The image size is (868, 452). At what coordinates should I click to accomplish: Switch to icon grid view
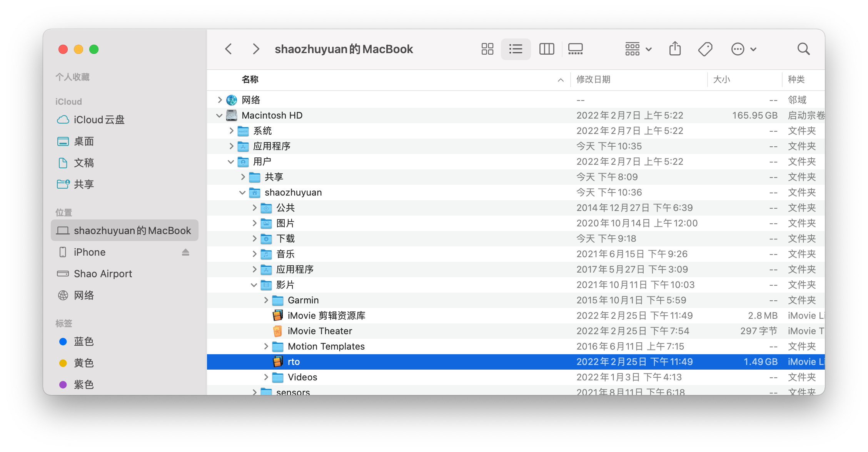[x=487, y=49]
